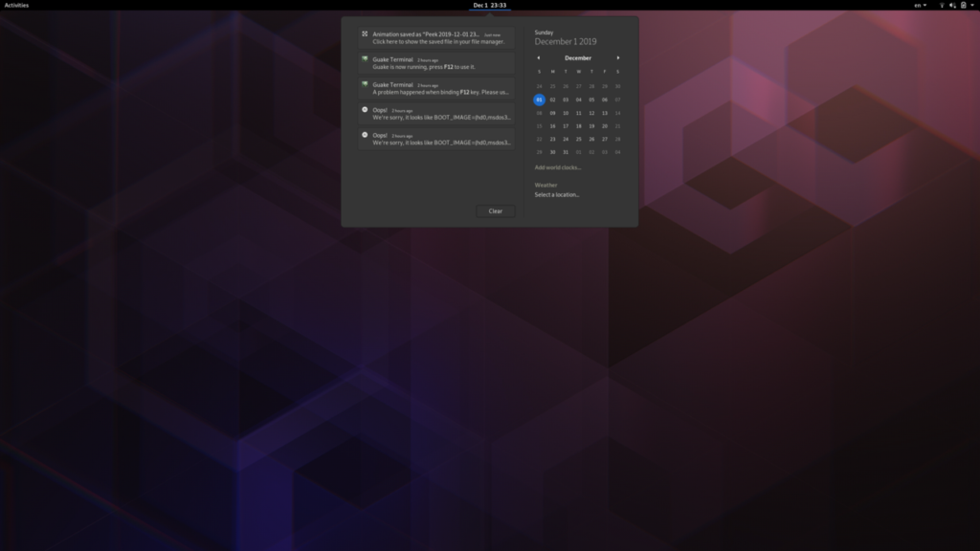The height and width of the screenshot is (551, 980).
Task: Close the Dec 1 23:33 clock menu
Action: 489,5
